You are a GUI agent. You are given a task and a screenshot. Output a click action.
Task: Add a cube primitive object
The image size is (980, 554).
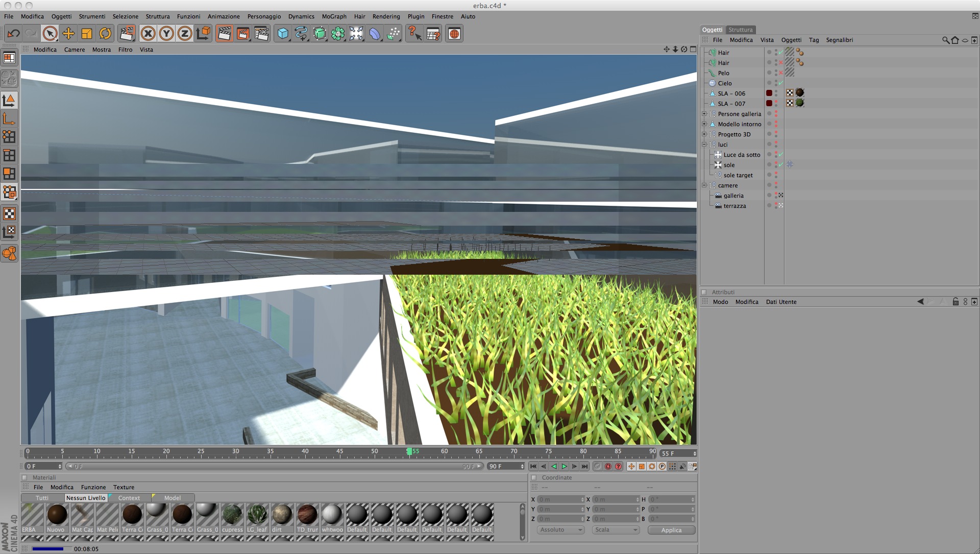(x=283, y=34)
